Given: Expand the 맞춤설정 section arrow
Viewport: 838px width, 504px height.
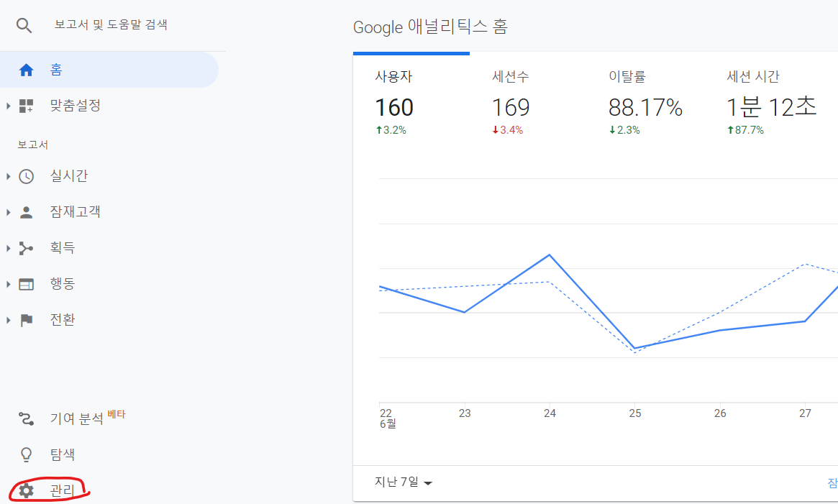Looking at the screenshot, I should (8, 106).
